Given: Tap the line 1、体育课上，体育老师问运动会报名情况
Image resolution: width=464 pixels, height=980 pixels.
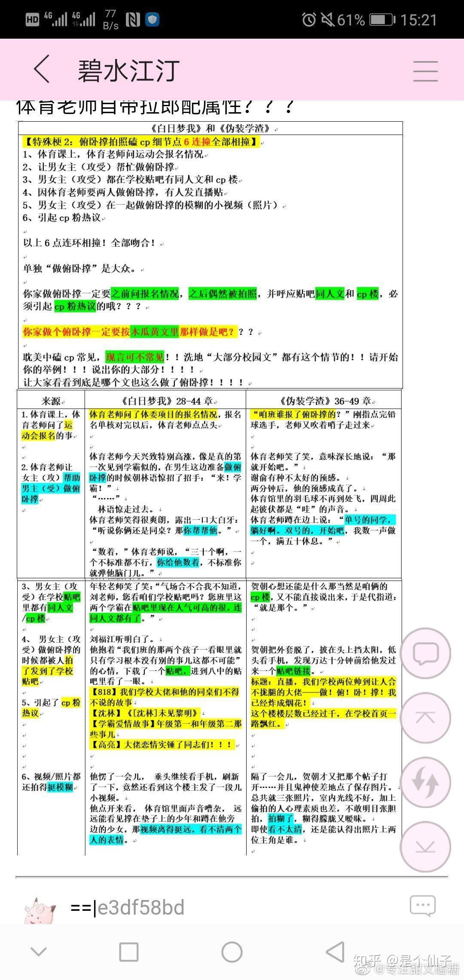Looking at the screenshot, I should click(x=114, y=154).
